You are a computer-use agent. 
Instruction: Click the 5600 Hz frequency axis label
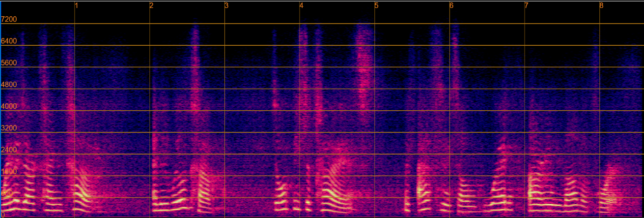pyautogui.click(x=9, y=63)
